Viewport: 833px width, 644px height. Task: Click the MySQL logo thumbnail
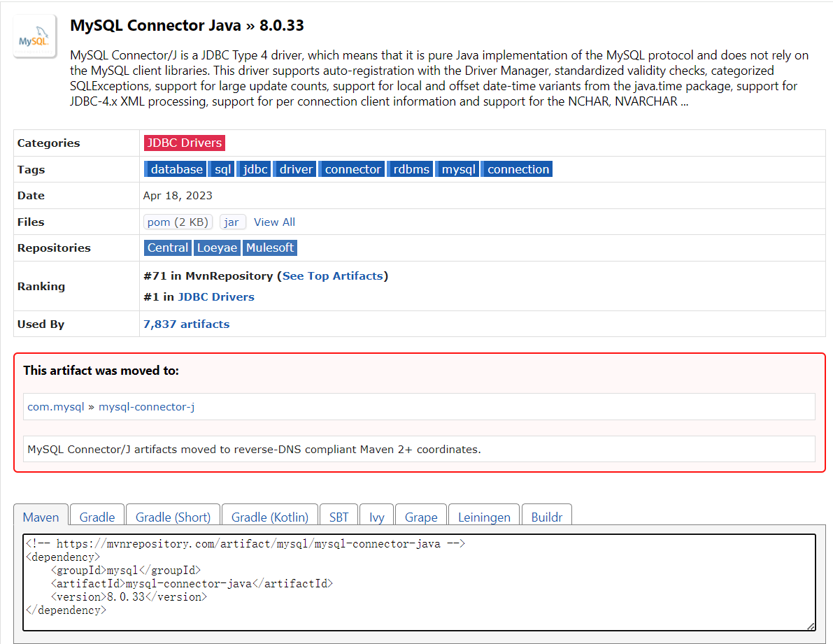tap(34, 36)
